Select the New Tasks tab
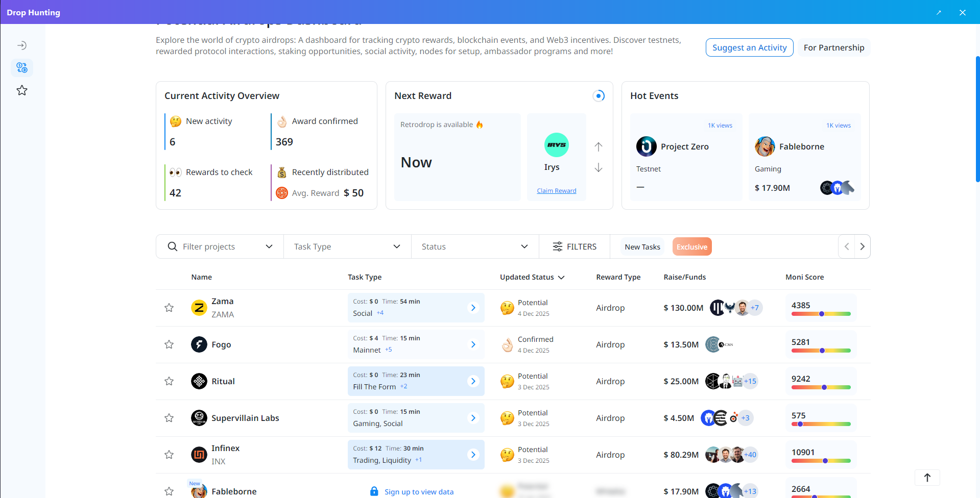 [x=642, y=247]
